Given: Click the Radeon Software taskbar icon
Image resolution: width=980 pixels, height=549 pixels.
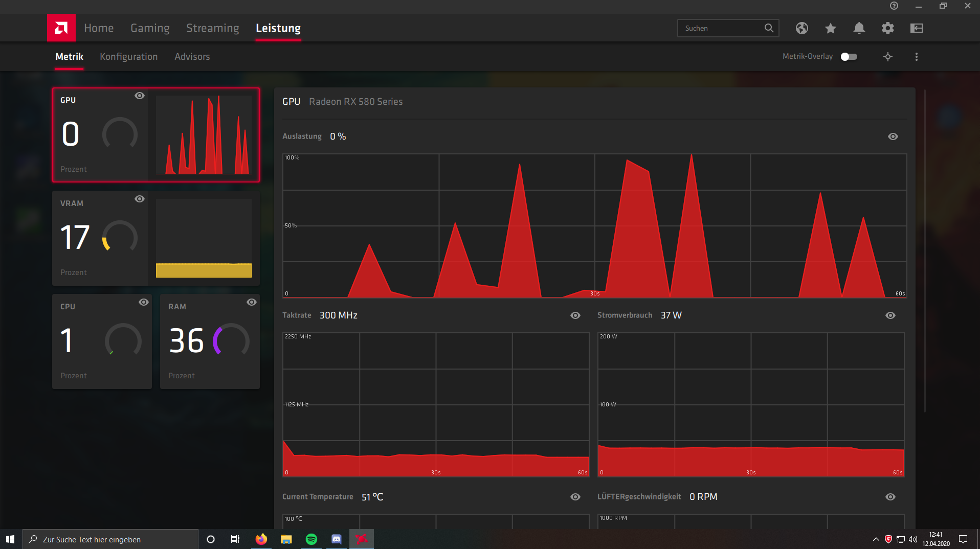Looking at the screenshot, I should pyautogui.click(x=362, y=539).
